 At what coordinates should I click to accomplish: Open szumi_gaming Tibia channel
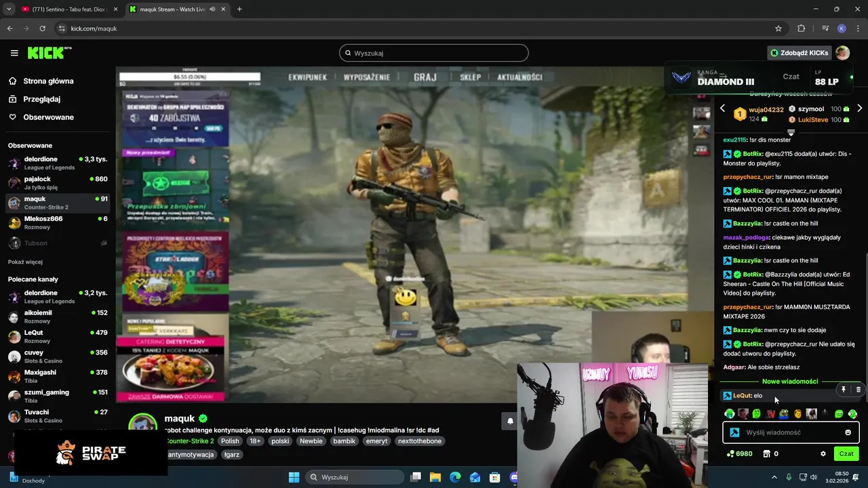(58, 396)
